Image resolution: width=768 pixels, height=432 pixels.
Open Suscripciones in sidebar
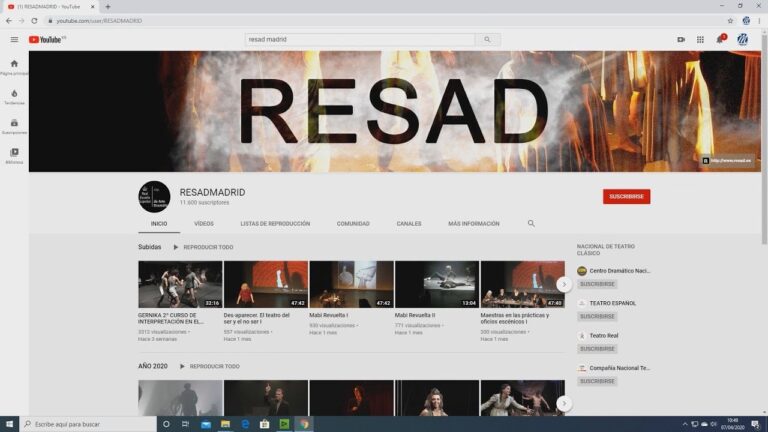tap(14, 126)
